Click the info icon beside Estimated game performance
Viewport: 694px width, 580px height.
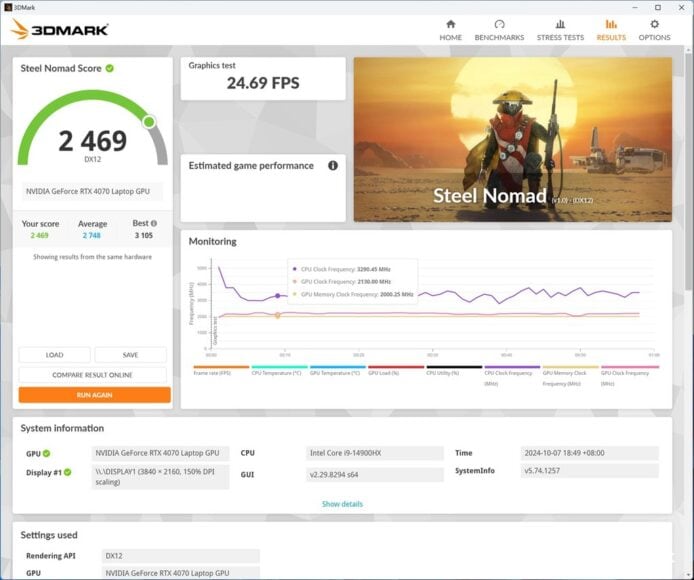point(333,166)
